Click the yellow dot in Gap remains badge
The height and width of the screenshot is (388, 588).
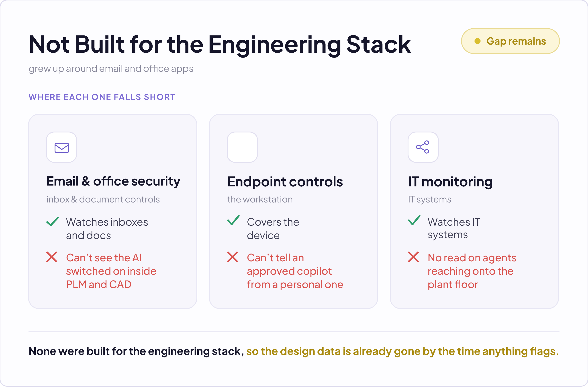[x=478, y=41]
